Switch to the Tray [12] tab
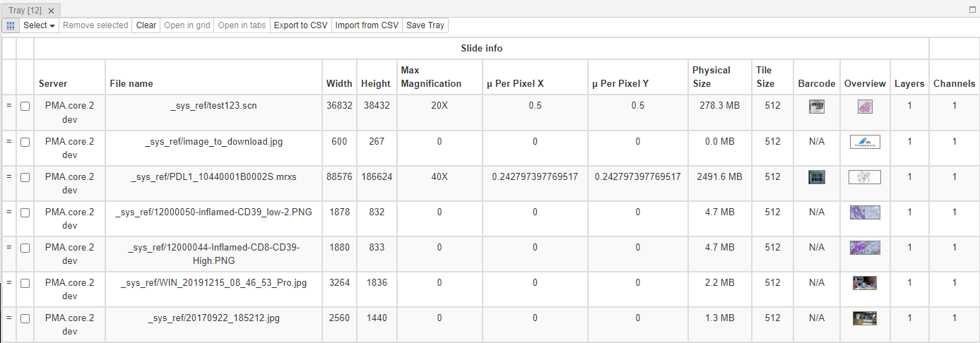Screen dimensions: 980x343 [25, 11]
